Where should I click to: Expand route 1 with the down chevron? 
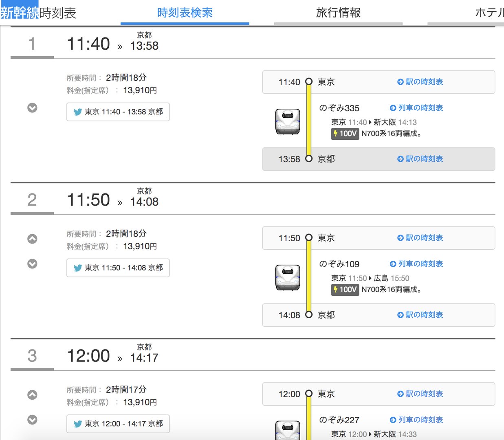(x=32, y=108)
